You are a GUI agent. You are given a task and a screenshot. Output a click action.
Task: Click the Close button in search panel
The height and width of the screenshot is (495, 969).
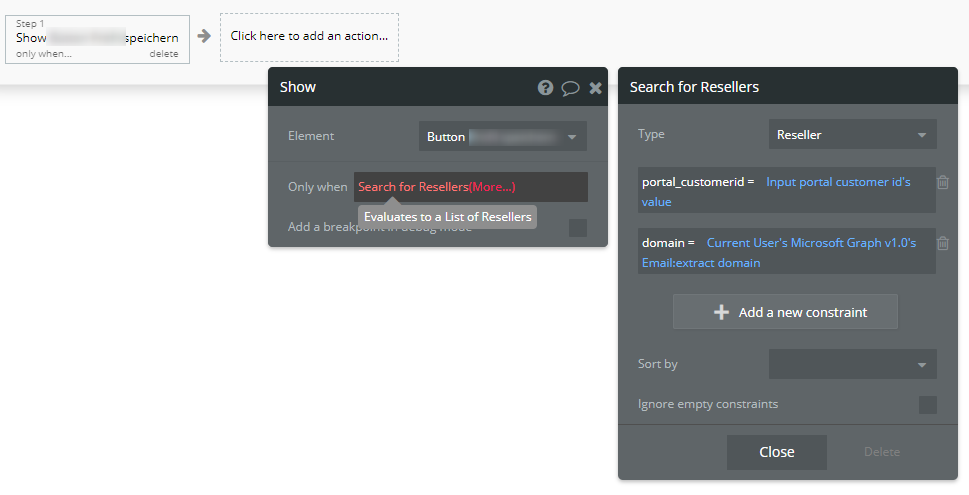coord(776,452)
